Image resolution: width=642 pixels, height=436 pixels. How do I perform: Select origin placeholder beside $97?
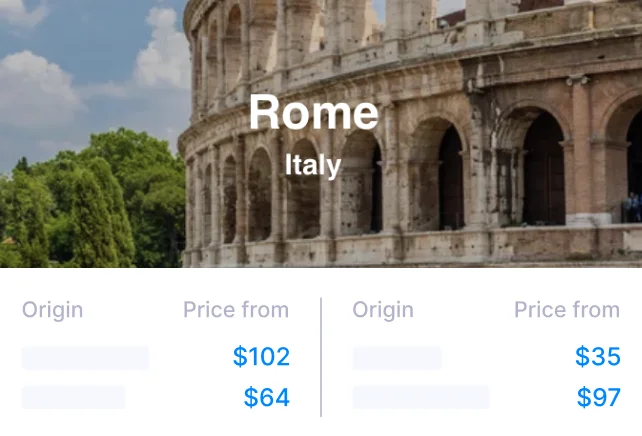point(420,398)
